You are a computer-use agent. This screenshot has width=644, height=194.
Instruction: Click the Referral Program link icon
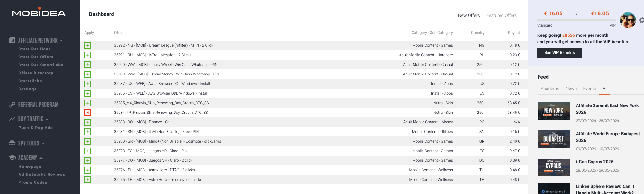click(12, 105)
